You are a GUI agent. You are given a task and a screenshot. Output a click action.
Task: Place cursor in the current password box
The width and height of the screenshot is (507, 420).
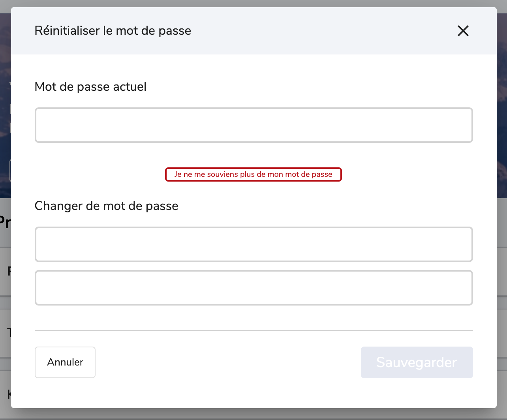(x=254, y=125)
